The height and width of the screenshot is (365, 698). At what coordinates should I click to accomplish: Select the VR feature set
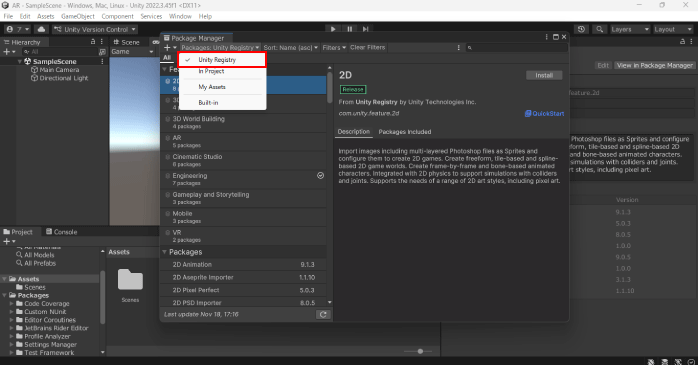(243, 236)
